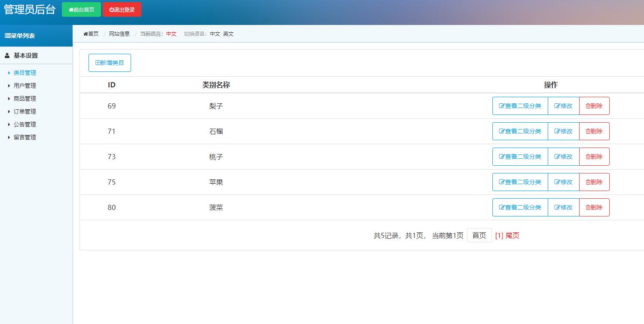This screenshot has width=644, height=324.
Task: Open 用户管理 in the sidebar
Action: 25,86
